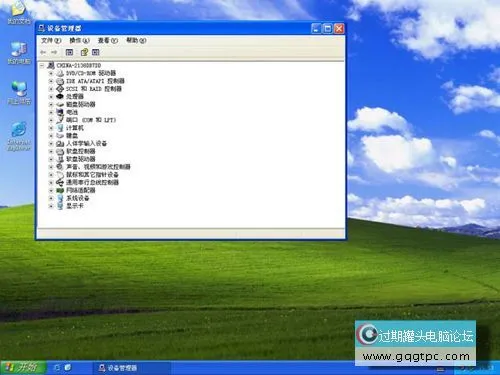
Task: Click the 计算机 monitor icon
Action: [x=60, y=128]
